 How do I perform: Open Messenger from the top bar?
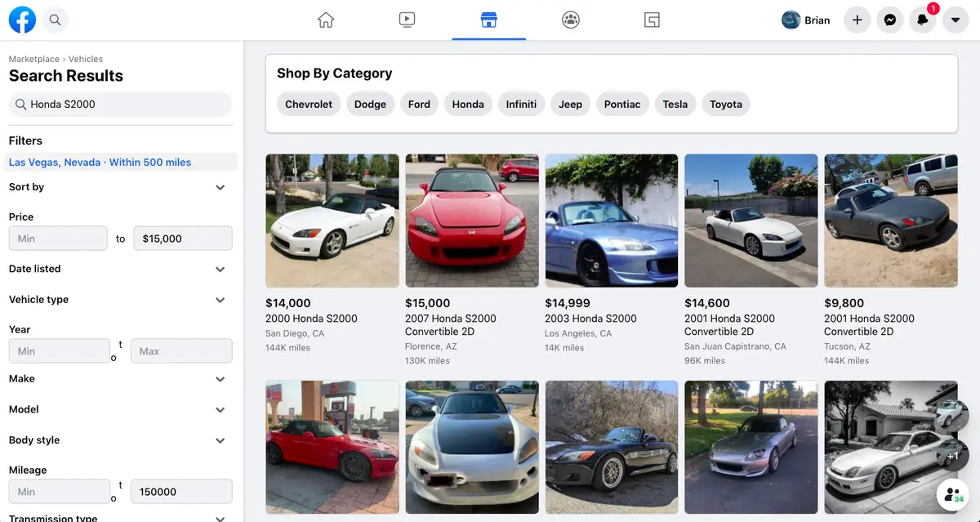click(889, 19)
